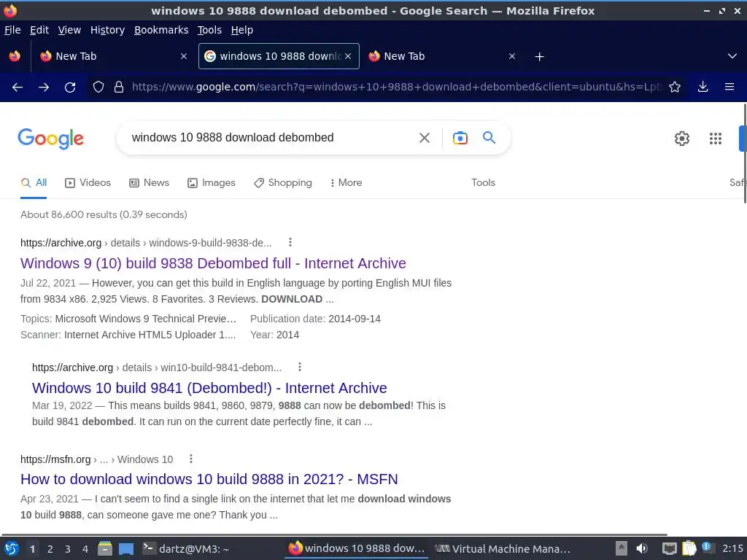The height and width of the screenshot is (560, 747).
Task: Open the View menu
Action: [69, 30]
